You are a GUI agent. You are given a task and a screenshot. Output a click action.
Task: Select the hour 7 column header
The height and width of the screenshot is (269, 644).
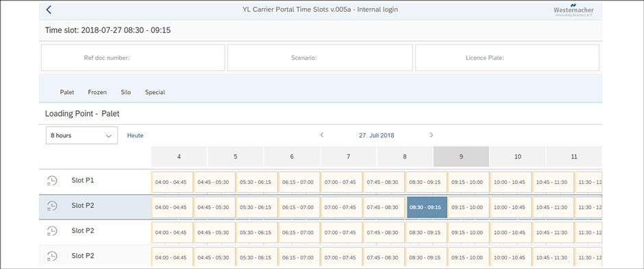(348, 156)
